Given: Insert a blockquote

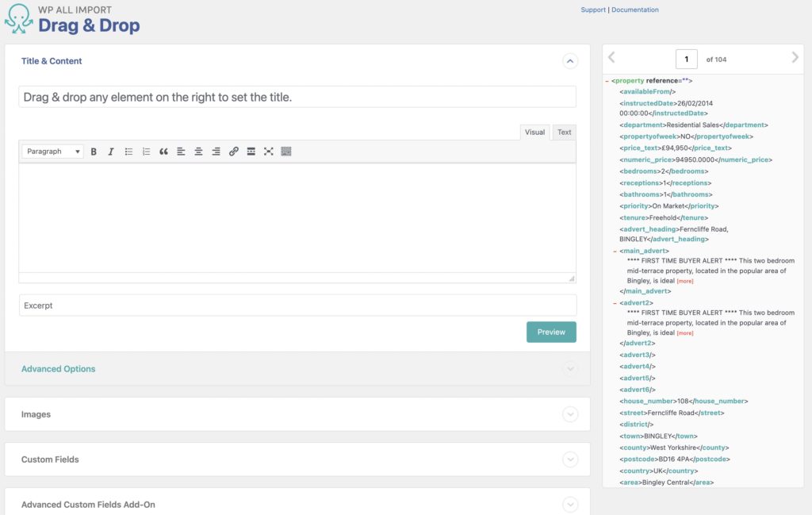Looking at the screenshot, I should (164, 152).
